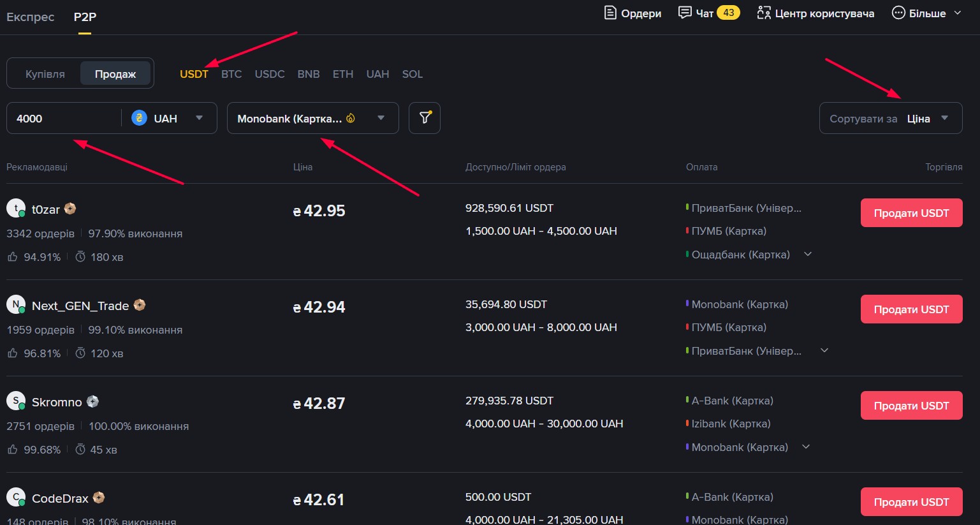Click the Рекламодавці column header

pyautogui.click(x=37, y=167)
